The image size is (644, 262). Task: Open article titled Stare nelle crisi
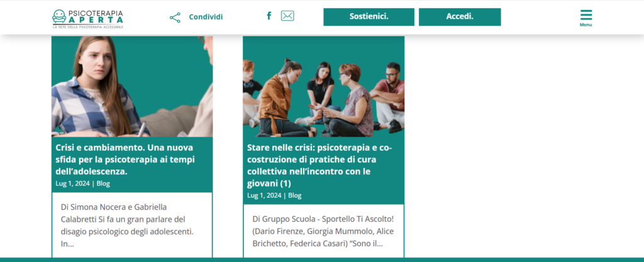[319, 166]
